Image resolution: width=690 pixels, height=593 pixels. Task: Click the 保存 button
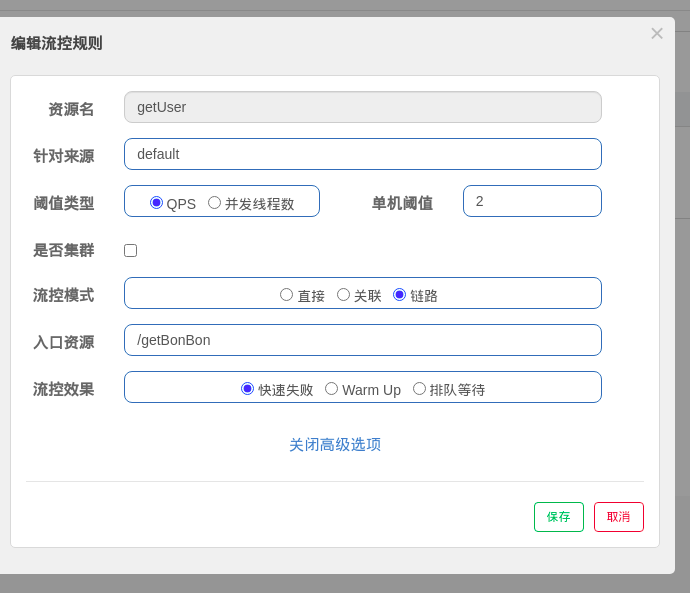point(559,517)
